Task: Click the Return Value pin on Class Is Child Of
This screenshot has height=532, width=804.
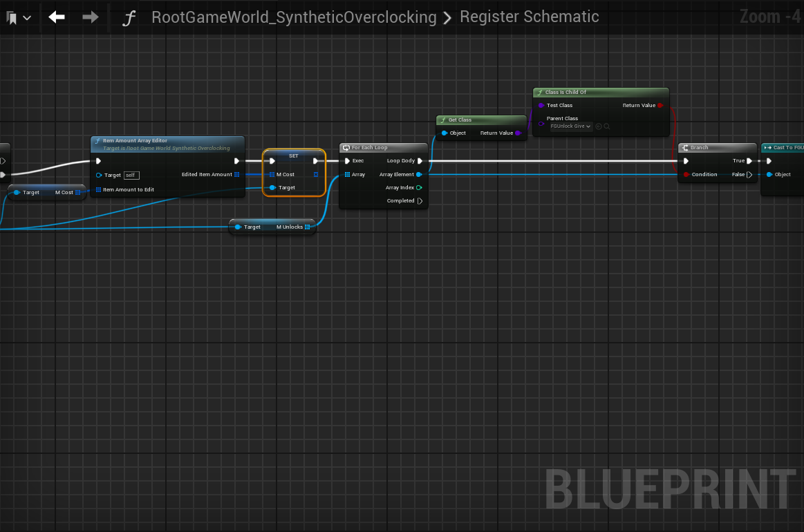Action: 660,106
